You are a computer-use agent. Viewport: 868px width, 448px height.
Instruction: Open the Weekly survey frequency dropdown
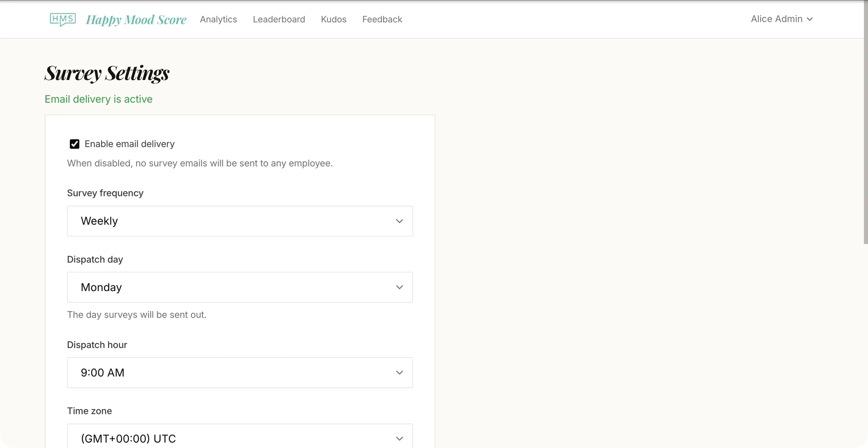click(x=240, y=221)
